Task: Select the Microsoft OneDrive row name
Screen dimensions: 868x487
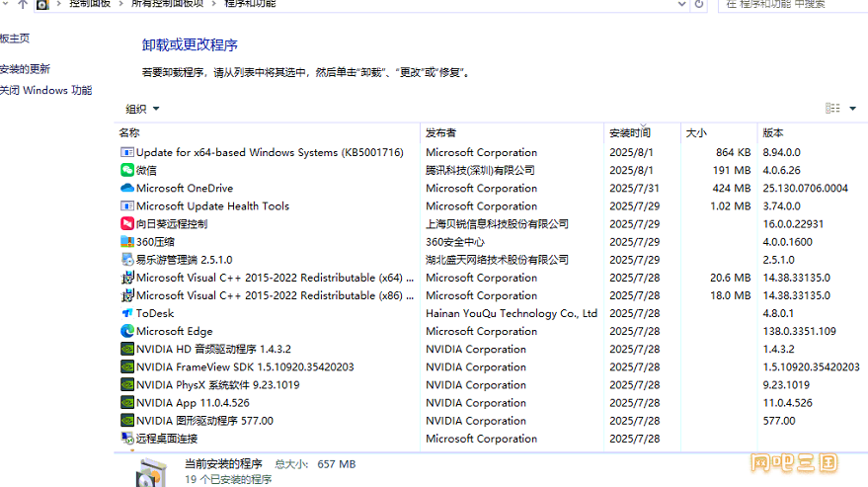Action: [185, 189]
